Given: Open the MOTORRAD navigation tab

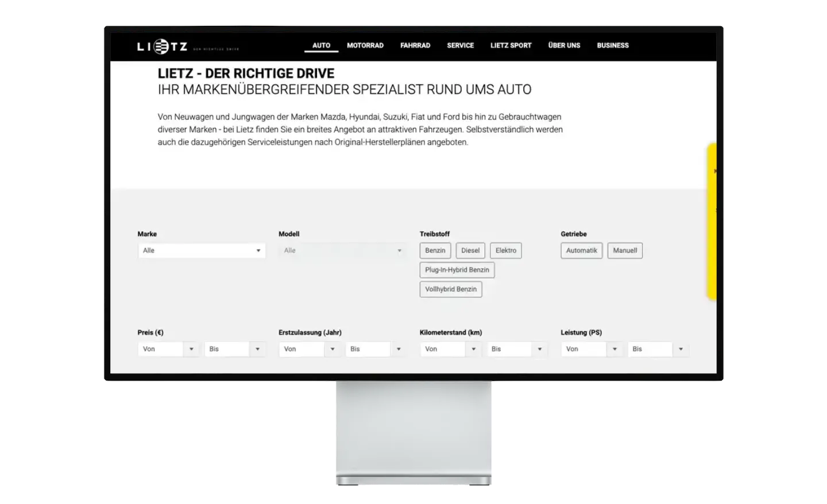Looking at the screenshot, I should pyautogui.click(x=365, y=45).
